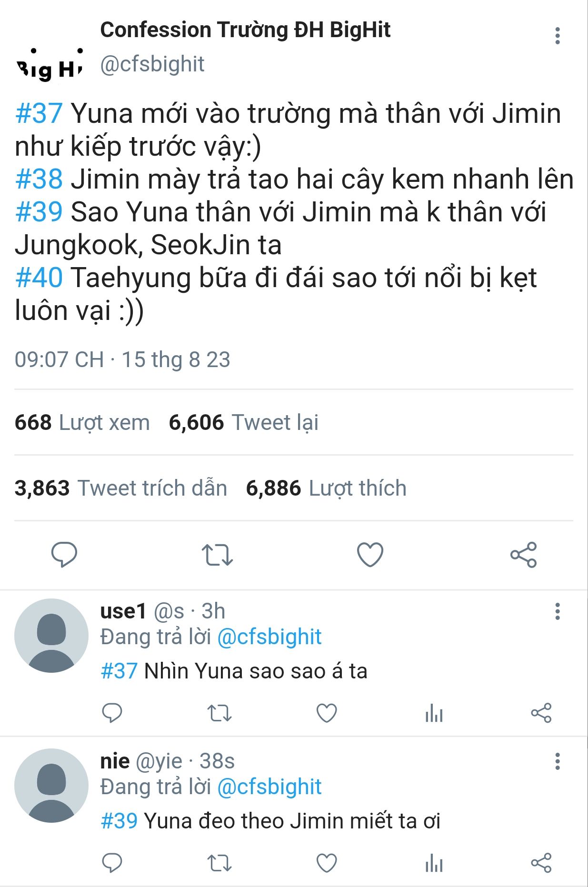The height and width of the screenshot is (887, 588).
Task: View the 6,886 Lượt thích list
Action: [326, 488]
